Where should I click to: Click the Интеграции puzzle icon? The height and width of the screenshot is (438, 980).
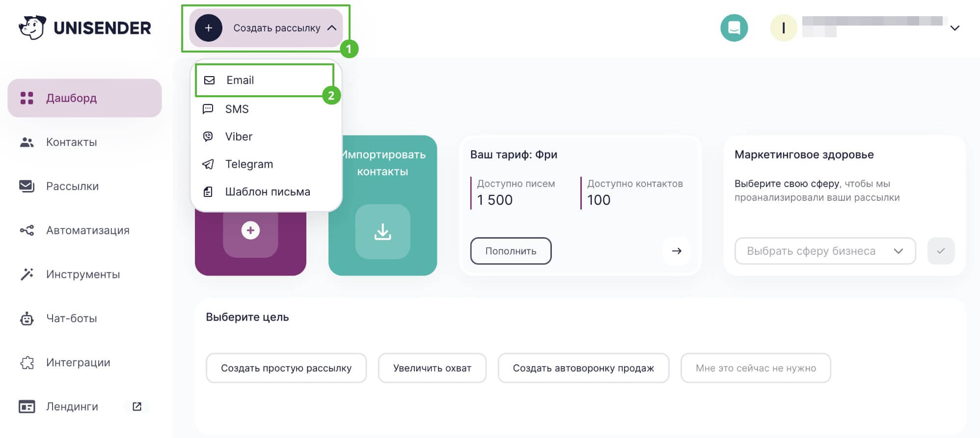[27, 362]
